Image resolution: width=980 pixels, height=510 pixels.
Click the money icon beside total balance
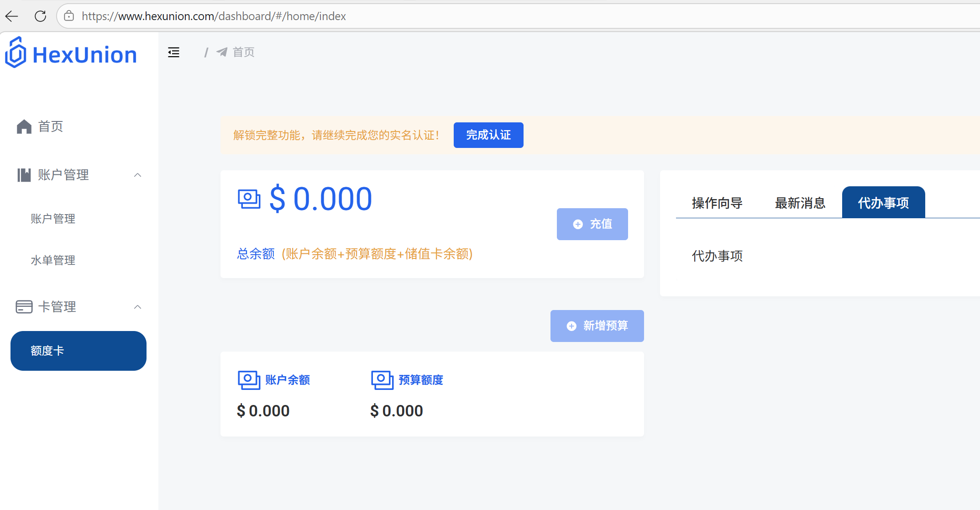click(x=249, y=199)
